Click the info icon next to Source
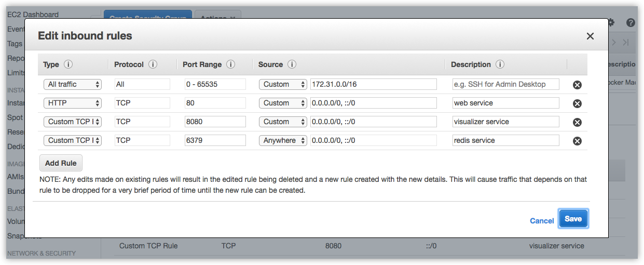 pos(292,64)
